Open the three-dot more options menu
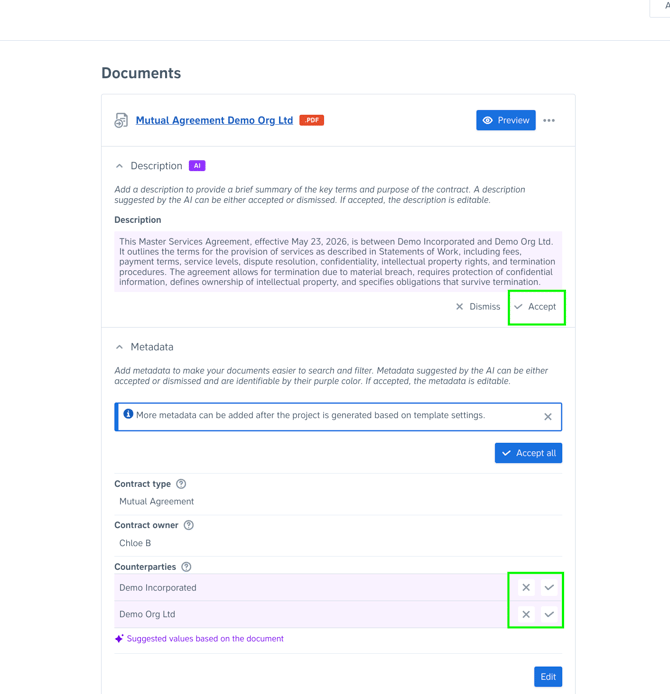This screenshot has height=694, width=670. [x=549, y=120]
